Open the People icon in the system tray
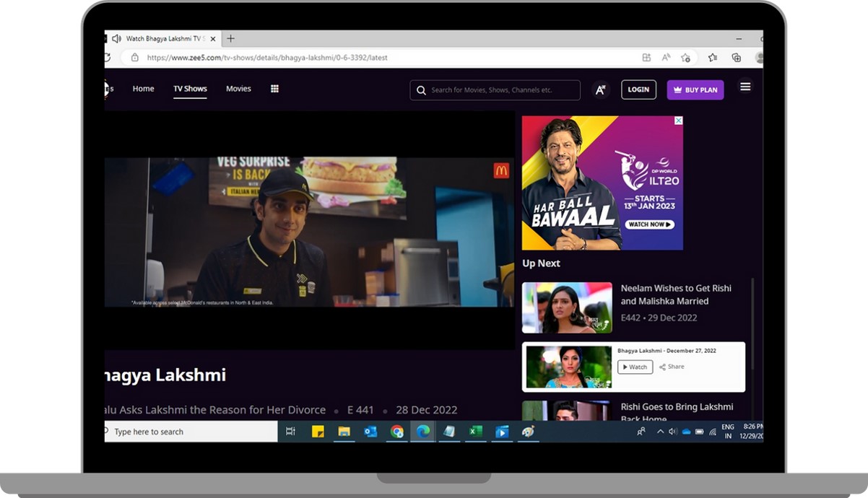Screen dimensions: 868x498 coord(641,432)
